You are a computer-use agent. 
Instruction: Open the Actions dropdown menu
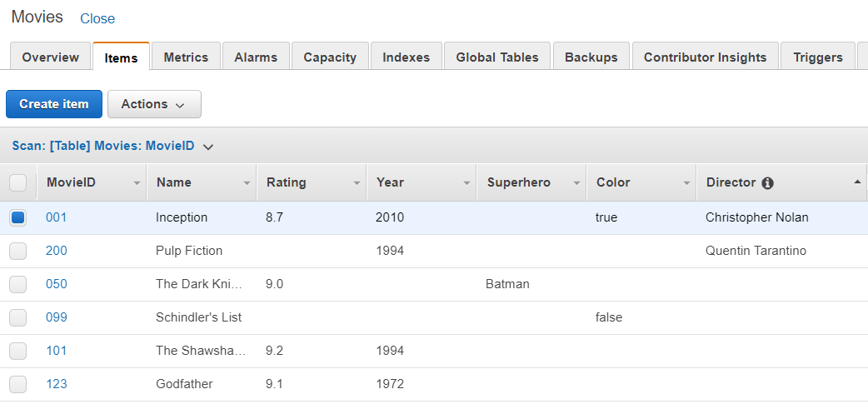point(154,104)
